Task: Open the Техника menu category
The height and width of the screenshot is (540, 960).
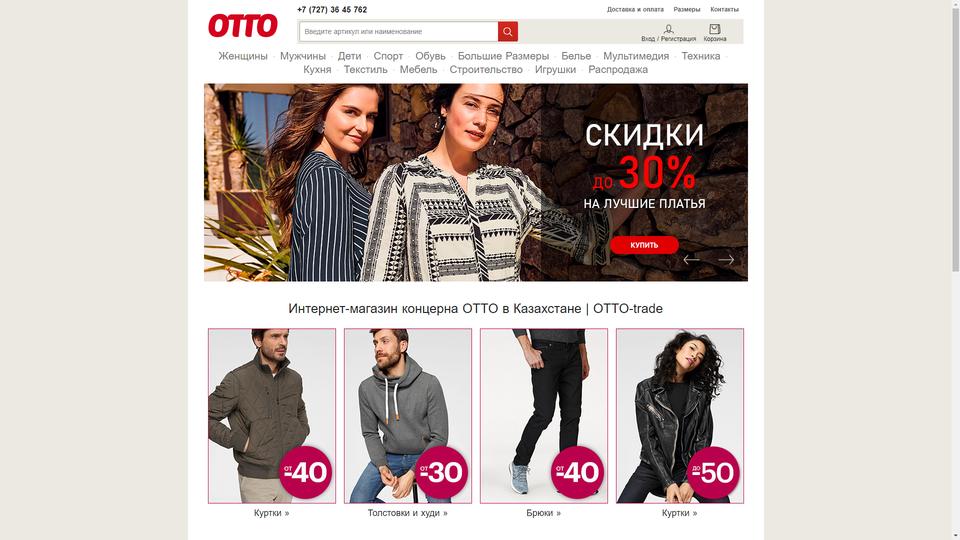Action: tap(700, 56)
